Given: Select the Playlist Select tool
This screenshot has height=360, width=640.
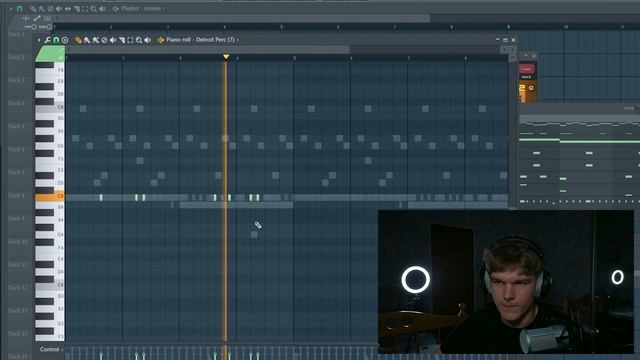Looking at the screenshot, I should pos(85,9).
